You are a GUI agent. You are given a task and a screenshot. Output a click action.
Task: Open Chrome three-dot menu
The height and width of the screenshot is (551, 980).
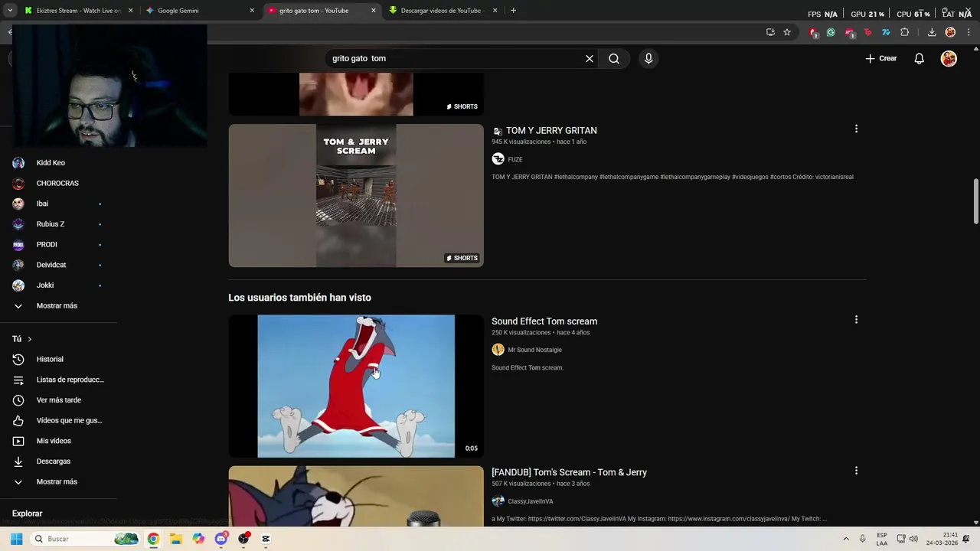(x=969, y=32)
